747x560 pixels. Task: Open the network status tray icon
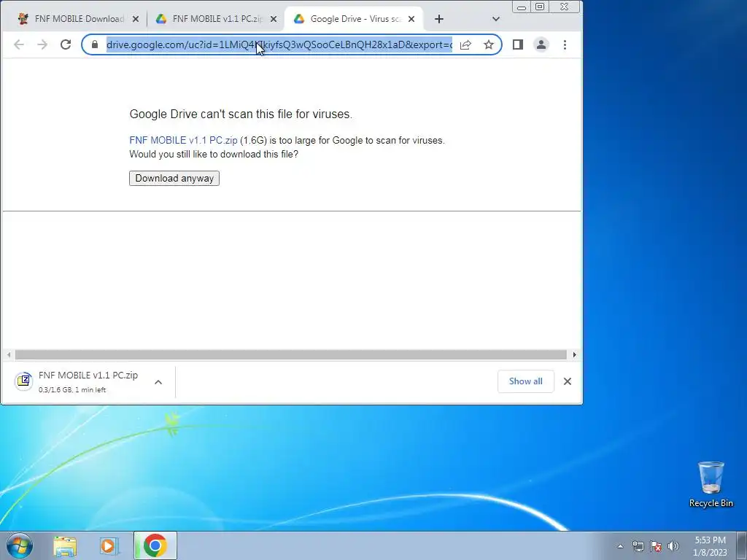(x=638, y=546)
